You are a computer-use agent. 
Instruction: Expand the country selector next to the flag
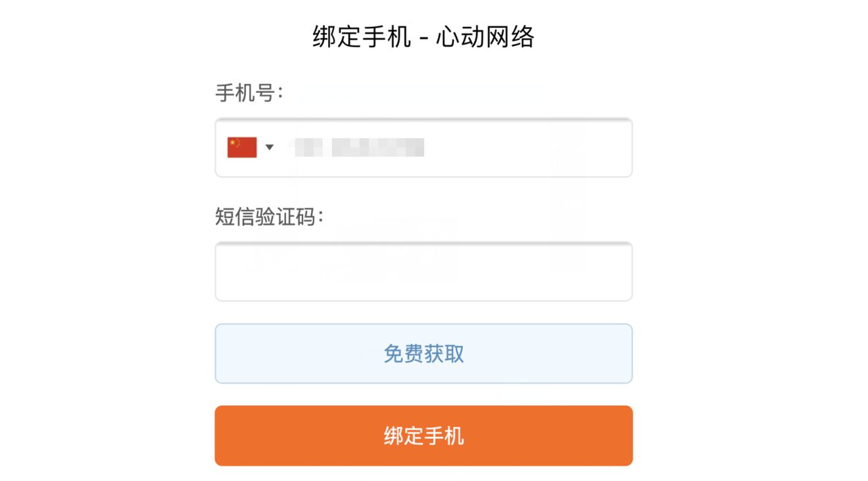(x=269, y=147)
